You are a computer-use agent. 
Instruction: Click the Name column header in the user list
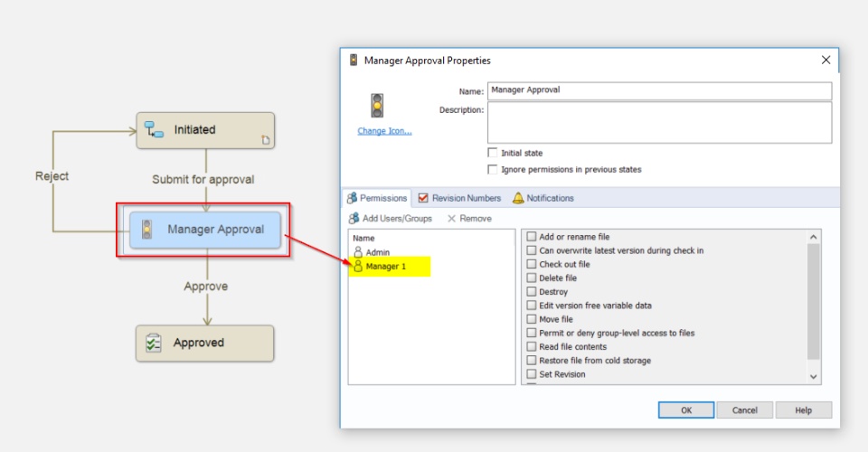coord(363,239)
